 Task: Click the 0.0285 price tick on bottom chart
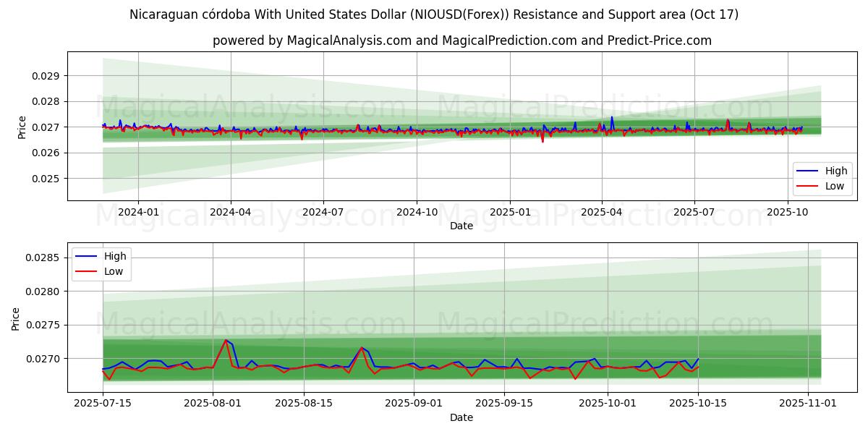(x=43, y=258)
